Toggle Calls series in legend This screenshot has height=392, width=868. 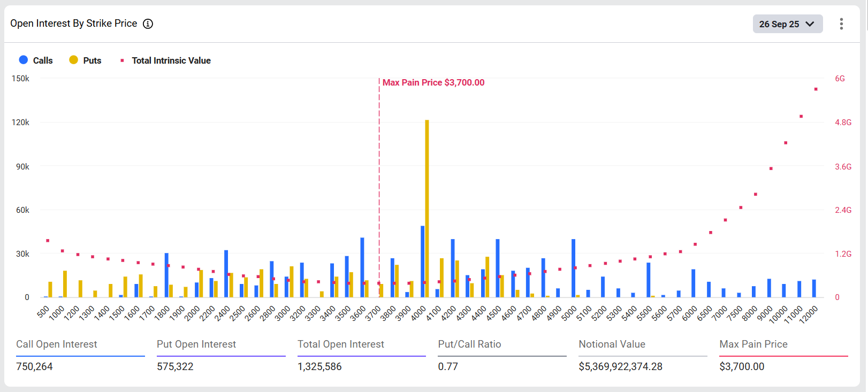tap(42, 60)
